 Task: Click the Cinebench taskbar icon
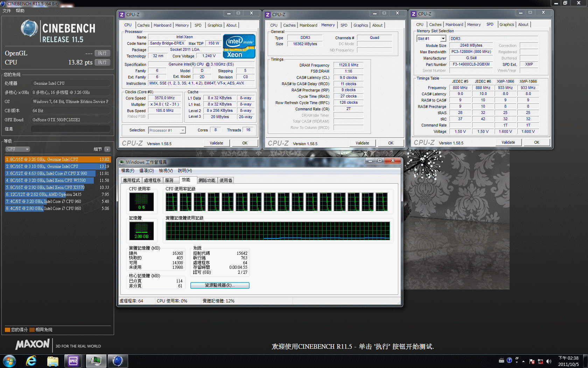pos(118,361)
